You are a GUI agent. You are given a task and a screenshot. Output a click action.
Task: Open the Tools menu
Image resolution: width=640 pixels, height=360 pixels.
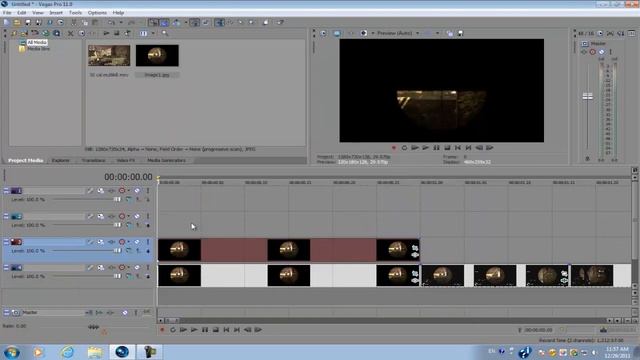(75, 13)
